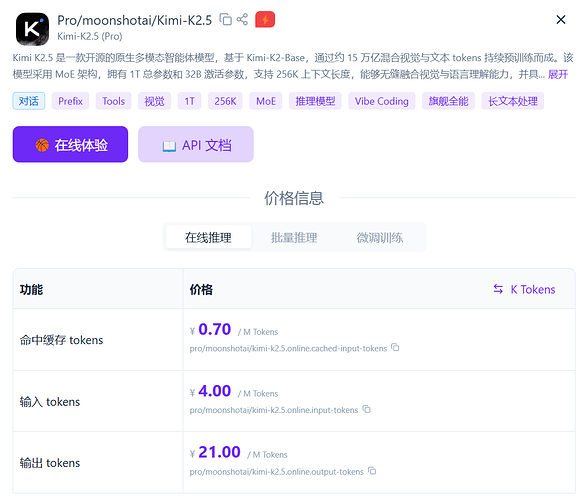Click the 输出 tokens row label
The height and width of the screenshot is (499, 586).
pos(50,463)
